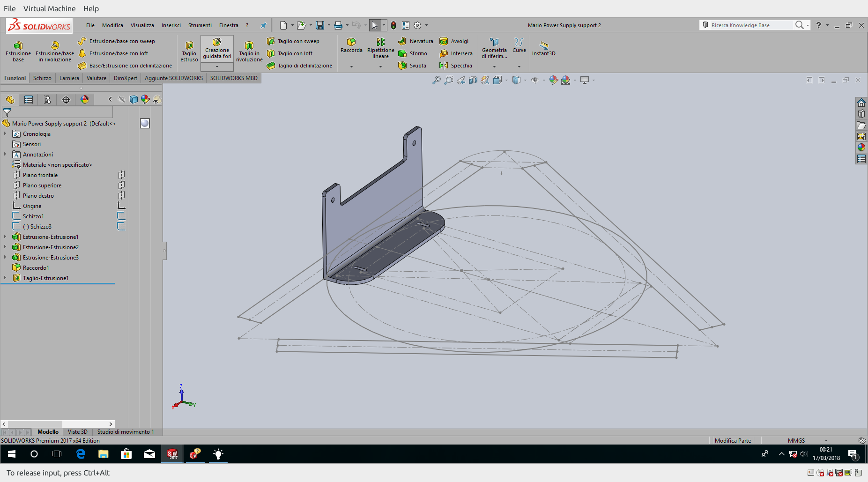Toggle the Select cursor tool

point(374,25)
